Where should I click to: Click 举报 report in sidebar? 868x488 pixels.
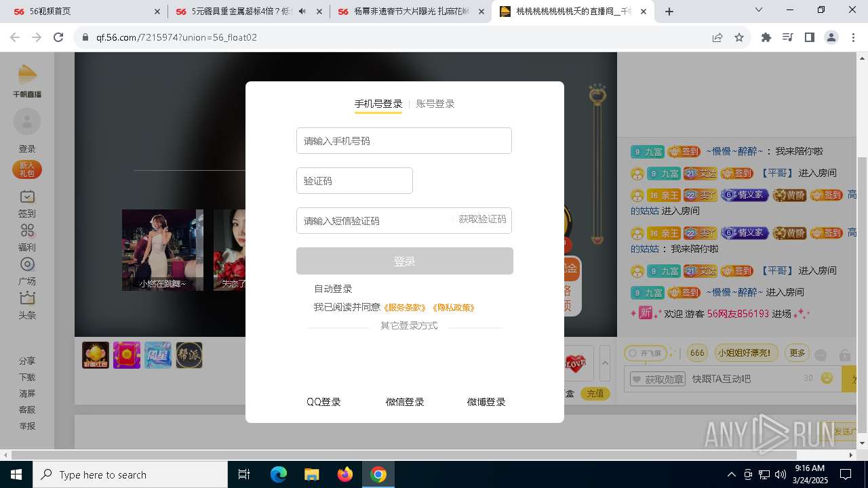pyautogui.click(x=27, y=426)
